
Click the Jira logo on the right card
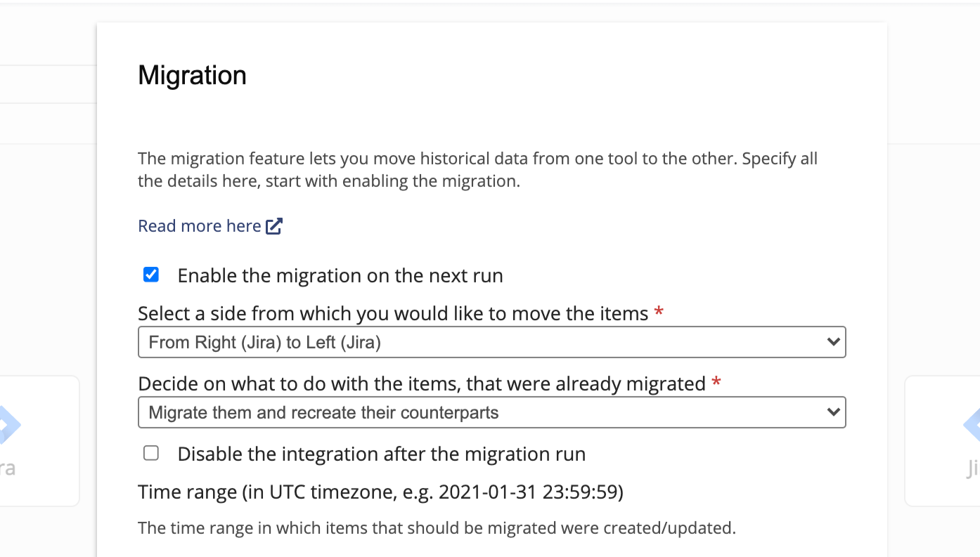point(972,425)
